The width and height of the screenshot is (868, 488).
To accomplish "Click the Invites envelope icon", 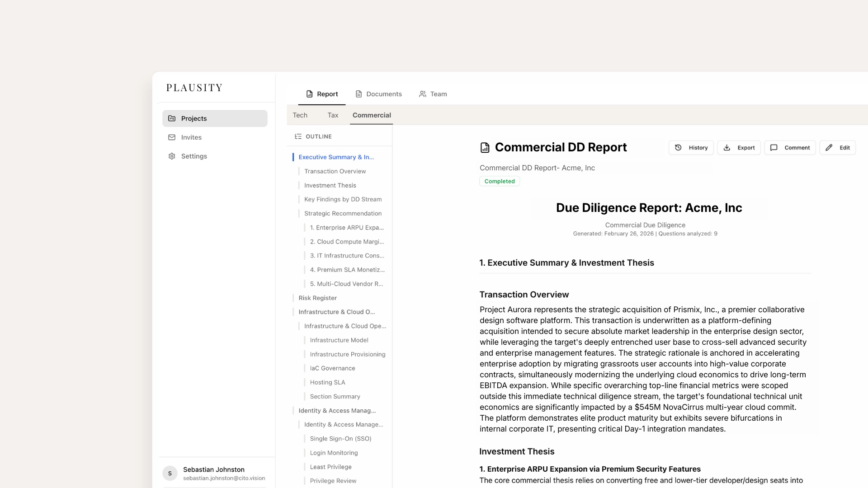I will click(172, 137).
